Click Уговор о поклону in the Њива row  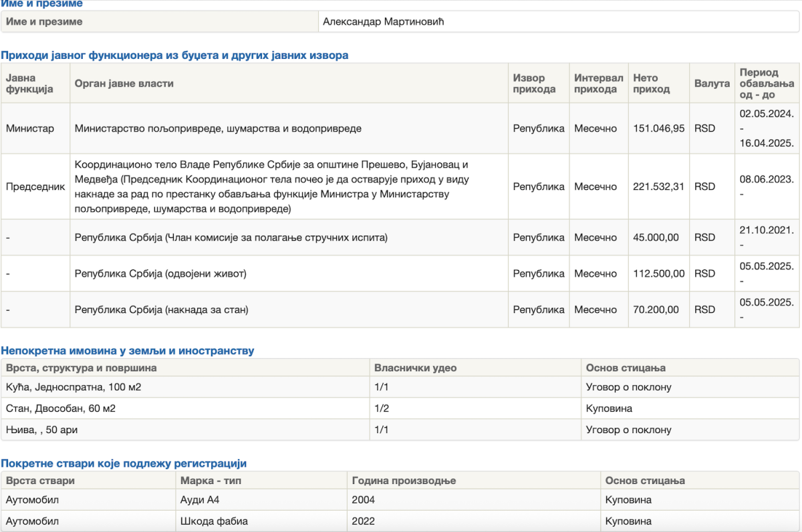[629, 430]
